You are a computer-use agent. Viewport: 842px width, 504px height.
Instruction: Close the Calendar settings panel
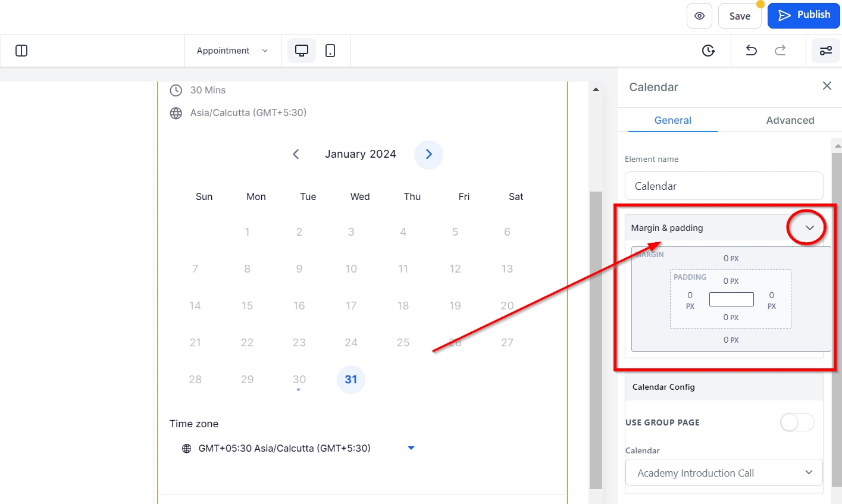click(x=827, y=86)
